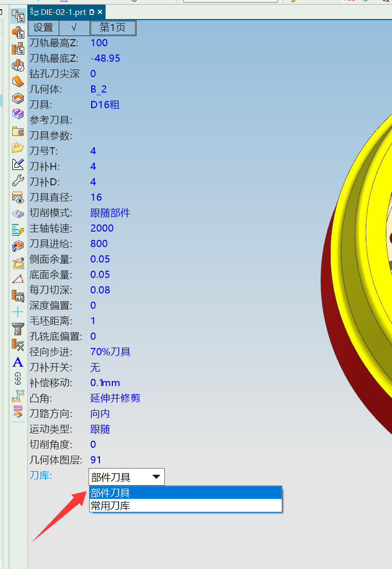Click the 刀具直径 value 16

96,197
